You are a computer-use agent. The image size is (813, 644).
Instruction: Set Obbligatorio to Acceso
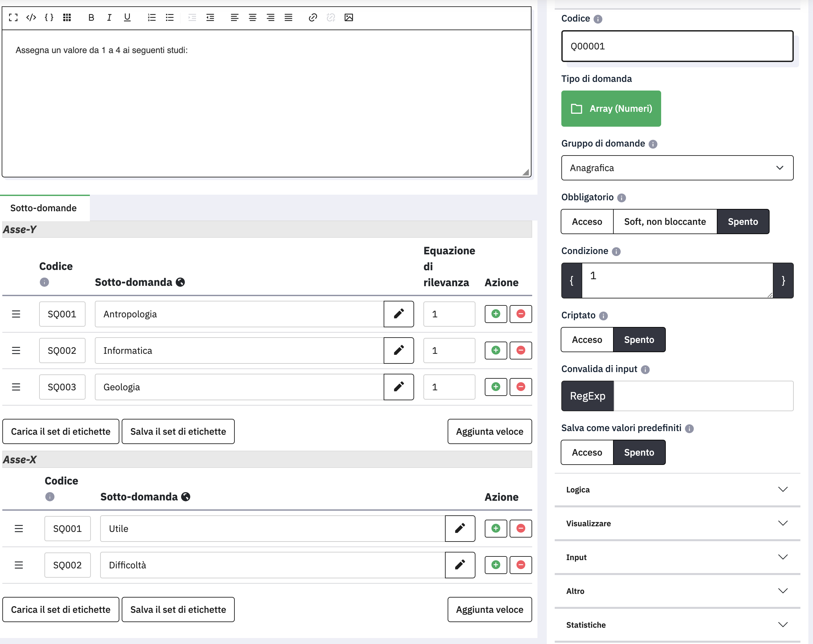coord(587,222)
